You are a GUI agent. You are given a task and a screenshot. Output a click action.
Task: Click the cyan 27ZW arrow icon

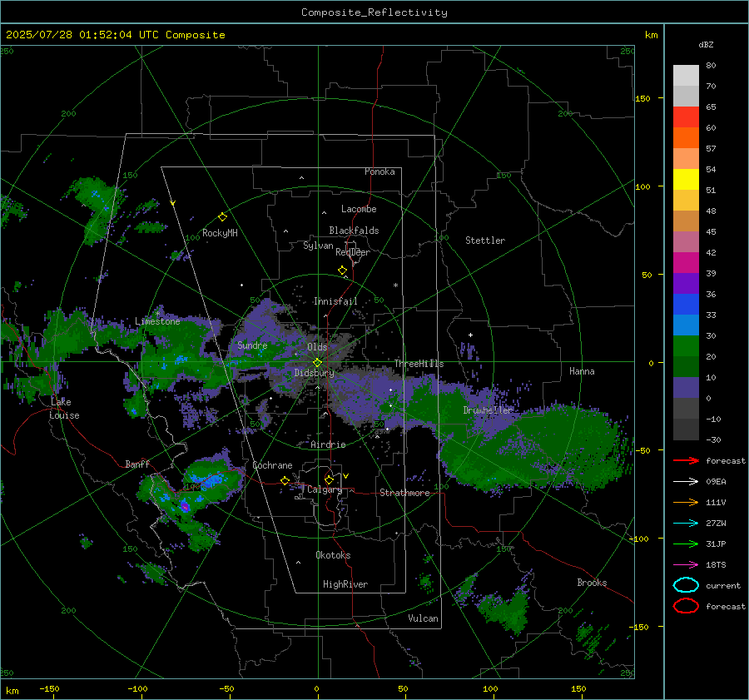coord(686,524)
